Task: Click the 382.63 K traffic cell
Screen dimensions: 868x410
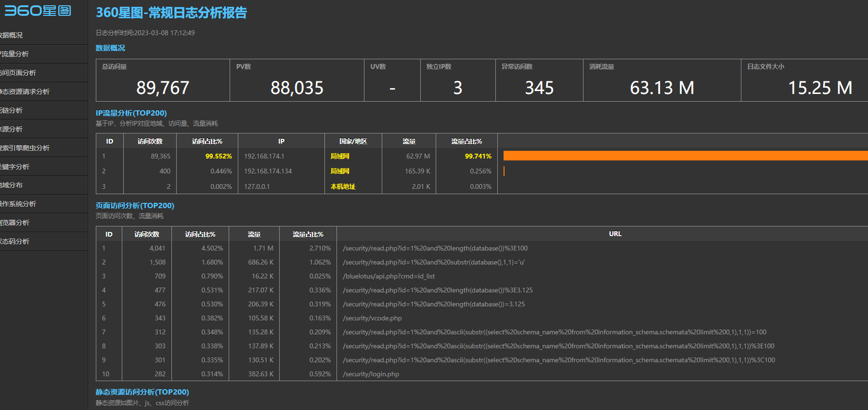Action: click(261, 374)
